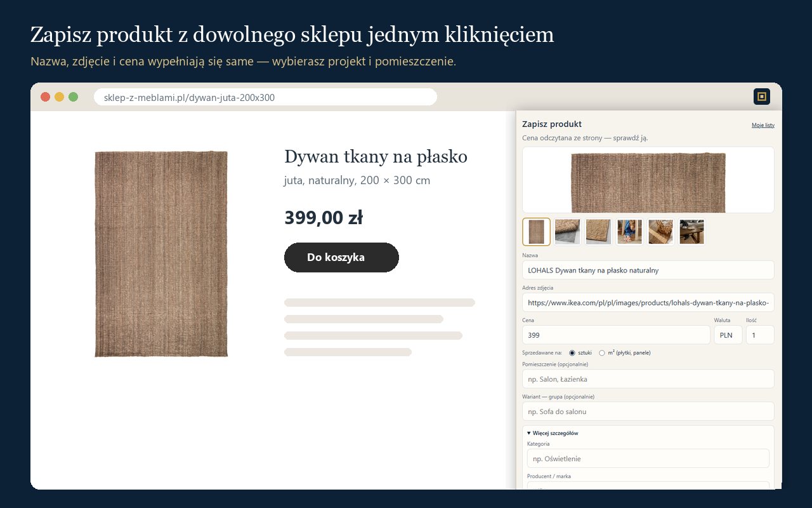Click the 'Zapisz produkt' panel heading
The height and width of the screenshot is (508, 812).
[552, 124]
